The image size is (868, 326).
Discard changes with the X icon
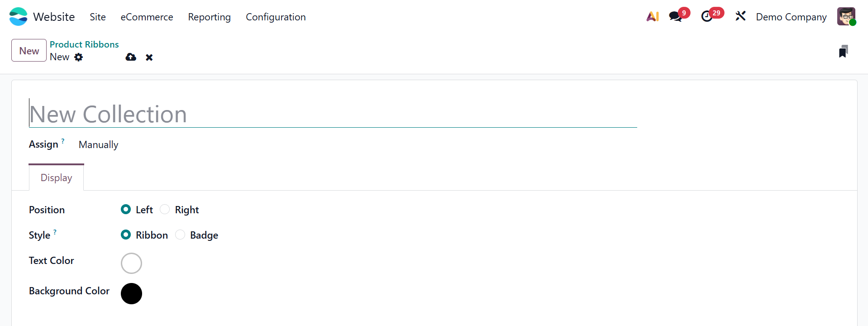tap(149, 58)
